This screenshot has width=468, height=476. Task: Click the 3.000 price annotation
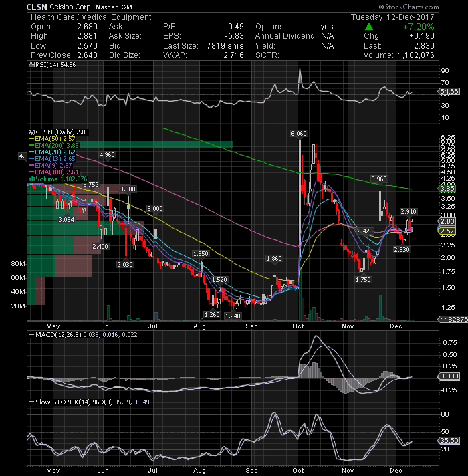point(155,209)
